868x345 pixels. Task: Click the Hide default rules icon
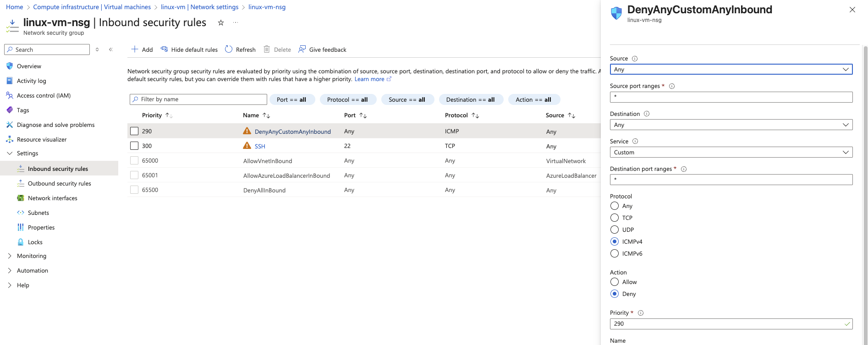coord(164,49)
